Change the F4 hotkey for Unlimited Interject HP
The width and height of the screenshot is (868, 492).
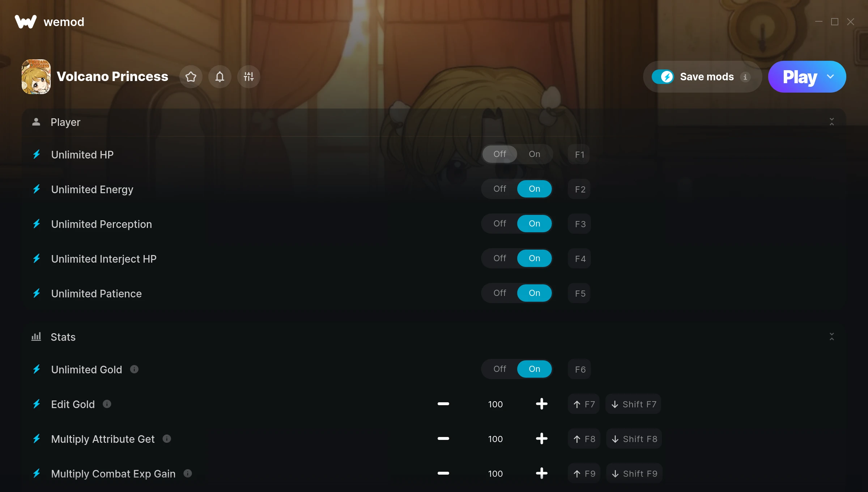coord(580,258)
